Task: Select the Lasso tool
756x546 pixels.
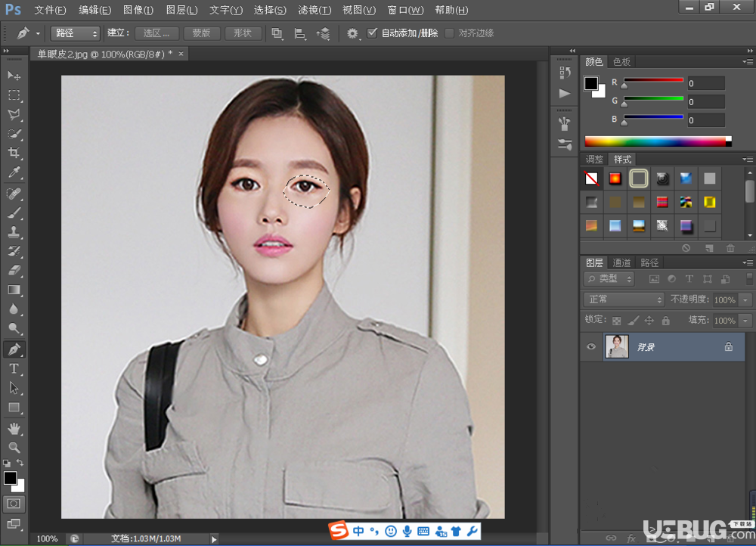Action: [14, 114]
